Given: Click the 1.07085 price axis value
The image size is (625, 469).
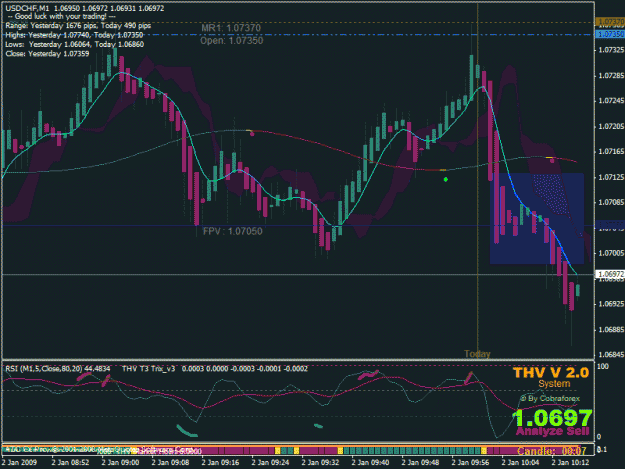Looking at the screenshot, I should click(611, 202).
